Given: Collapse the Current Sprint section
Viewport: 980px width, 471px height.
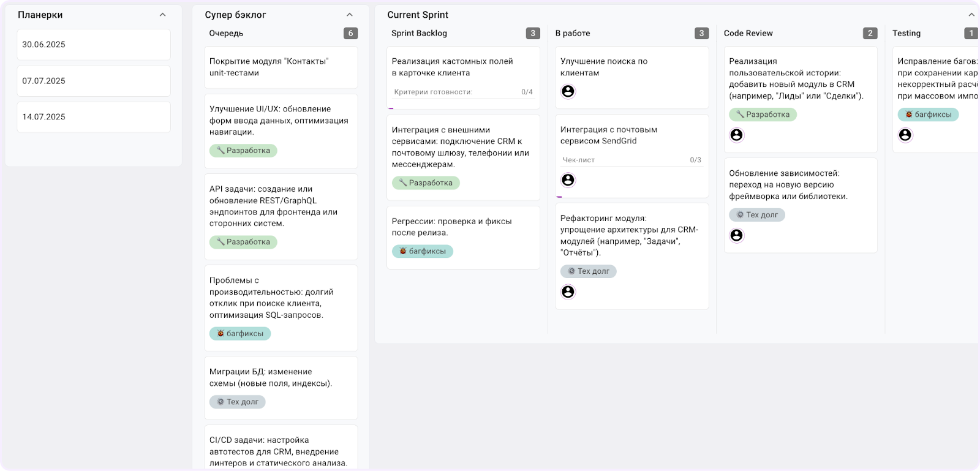Looking at the screenshot, I should click(x=971, y=15).
